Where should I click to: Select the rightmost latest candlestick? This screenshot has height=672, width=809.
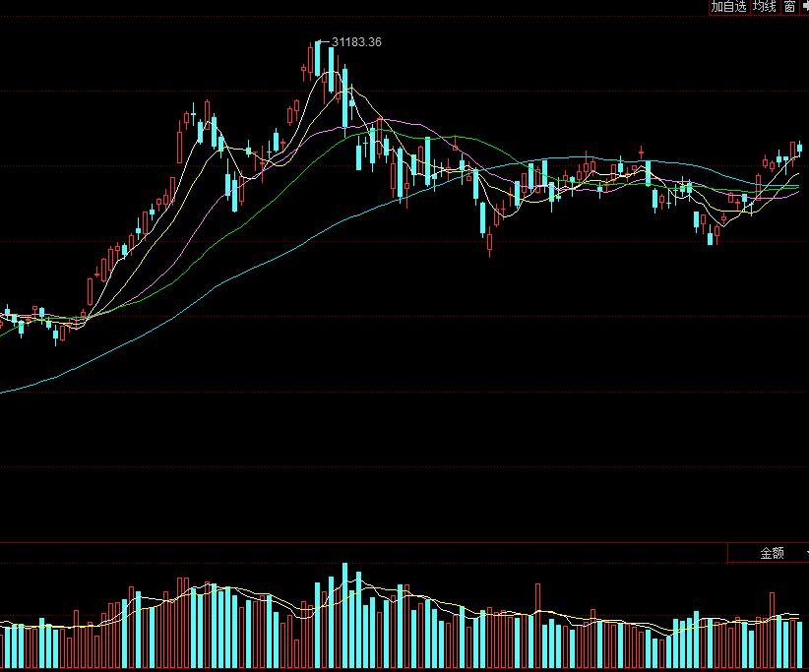[800, 150]
